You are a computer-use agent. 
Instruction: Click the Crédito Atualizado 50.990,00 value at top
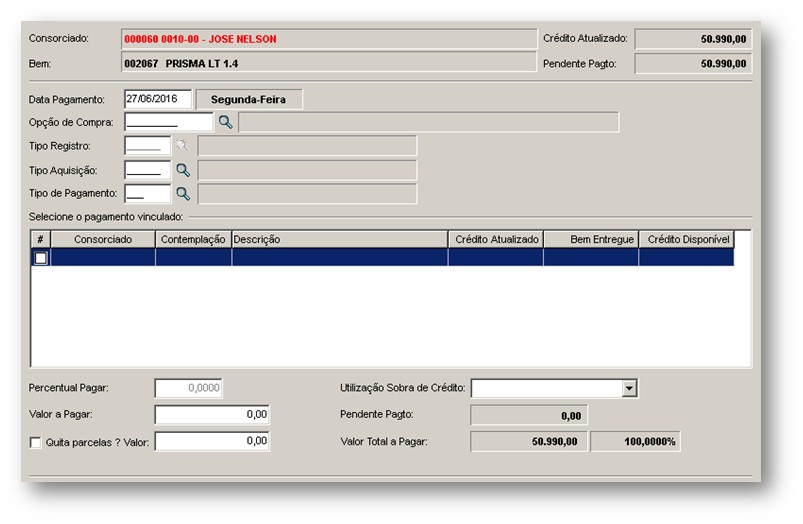coord(693,39)
